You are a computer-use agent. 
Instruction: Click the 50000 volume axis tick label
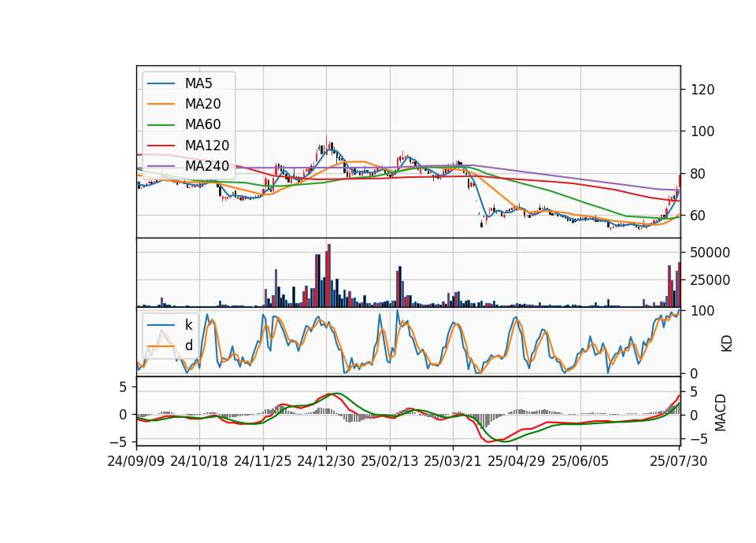710,253
